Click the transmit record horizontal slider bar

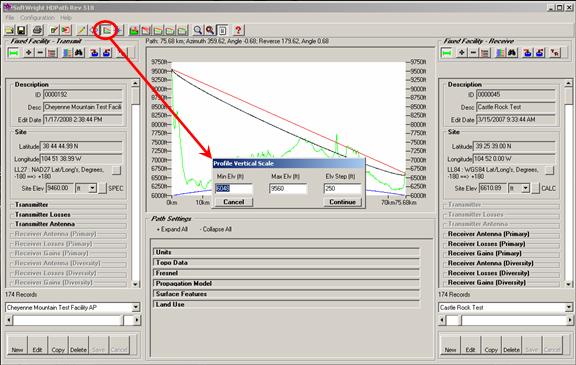[x=72, y=321]
